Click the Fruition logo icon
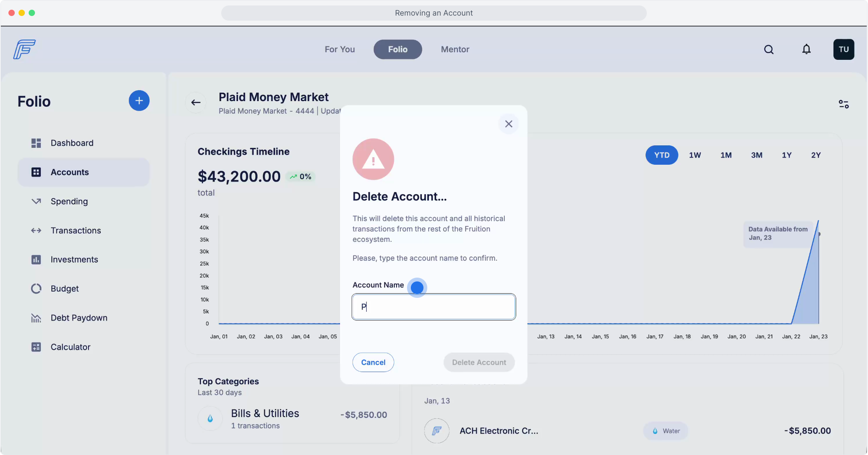This screenshot has width=868, height=455. [24, 49]
